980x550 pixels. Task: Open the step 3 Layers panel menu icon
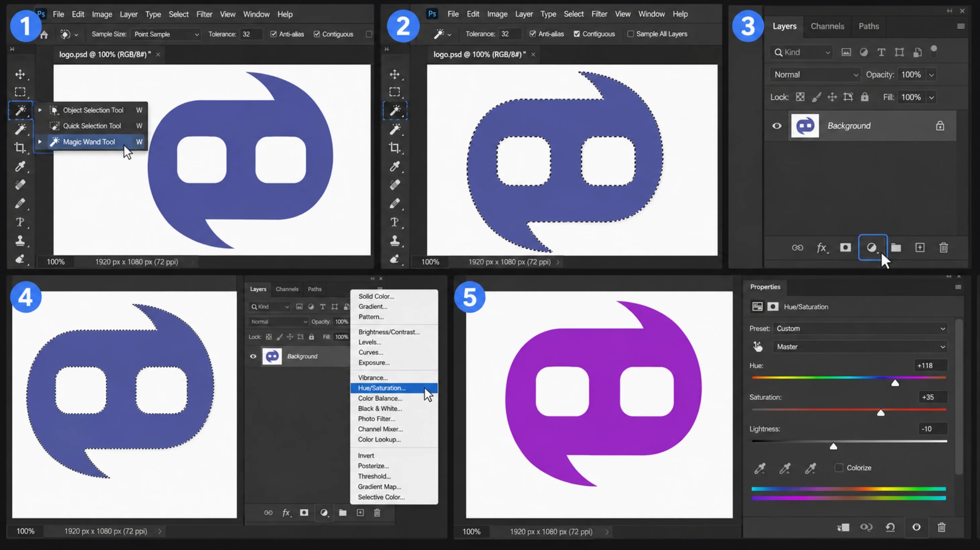(961, 26)
